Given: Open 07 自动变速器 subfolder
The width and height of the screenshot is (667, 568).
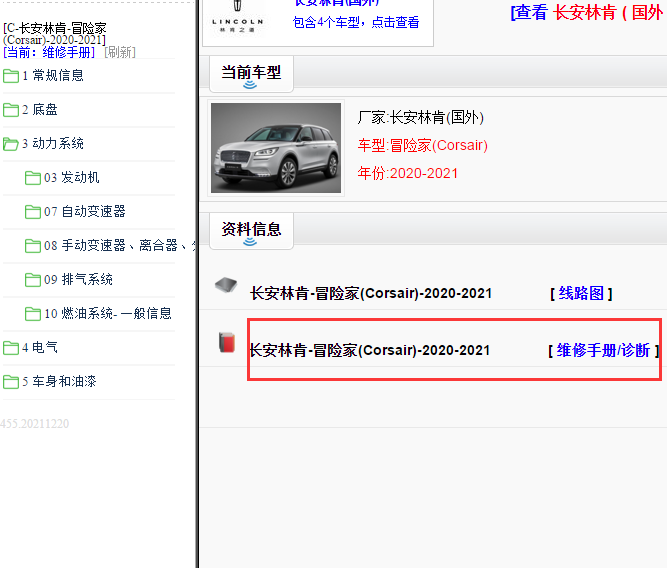Looking at the screenshot, I should (x=85, y=211).
